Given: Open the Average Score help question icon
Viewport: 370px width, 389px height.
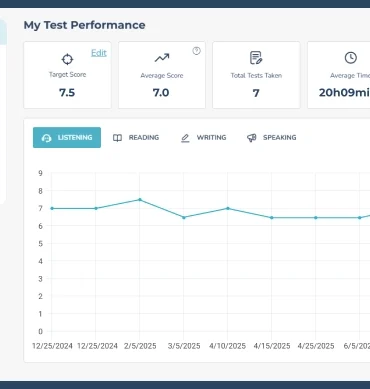Looking at the screenshot, I should (196, 51).
